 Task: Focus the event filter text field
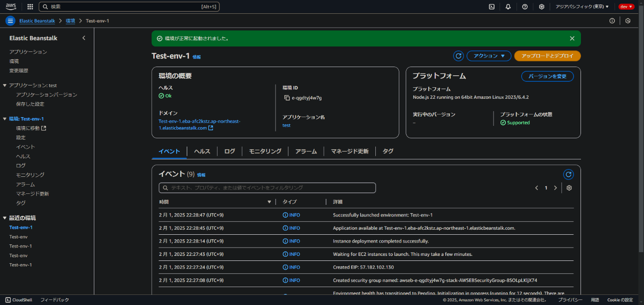point(267,188)
